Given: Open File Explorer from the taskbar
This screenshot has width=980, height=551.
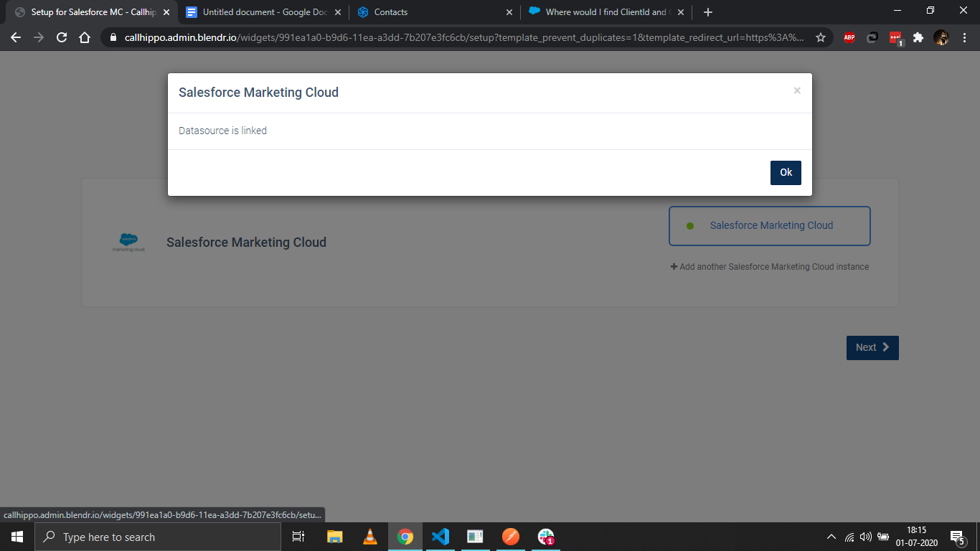Looking at the screenshot, I should click(x=335, y=537).
